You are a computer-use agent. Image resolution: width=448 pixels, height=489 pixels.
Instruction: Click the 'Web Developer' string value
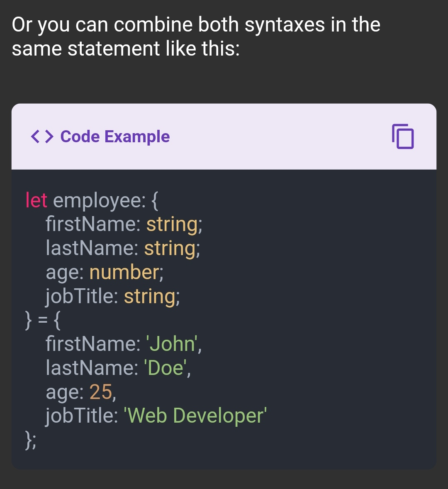coord(195,416)
